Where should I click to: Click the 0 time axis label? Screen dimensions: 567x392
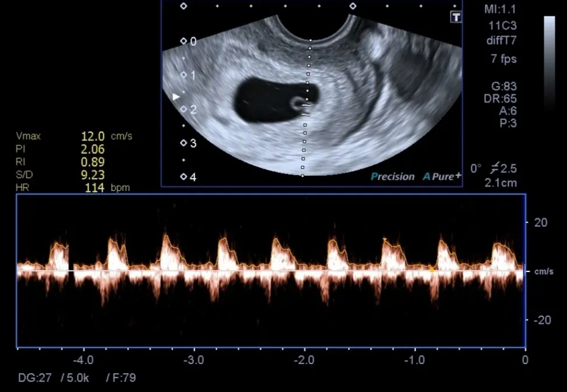(x=525, y=360)
